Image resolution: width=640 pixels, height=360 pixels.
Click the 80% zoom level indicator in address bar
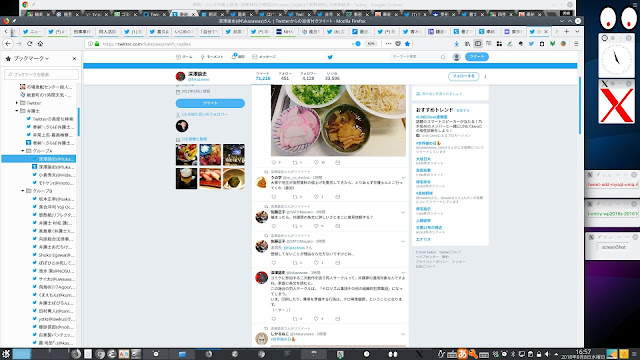pyautogui.click(x=371, y=44)
